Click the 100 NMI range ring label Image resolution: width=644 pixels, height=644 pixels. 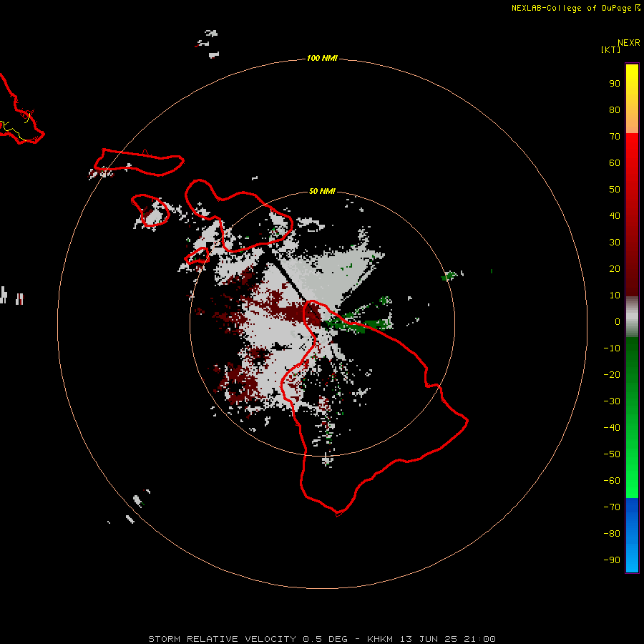322,59
